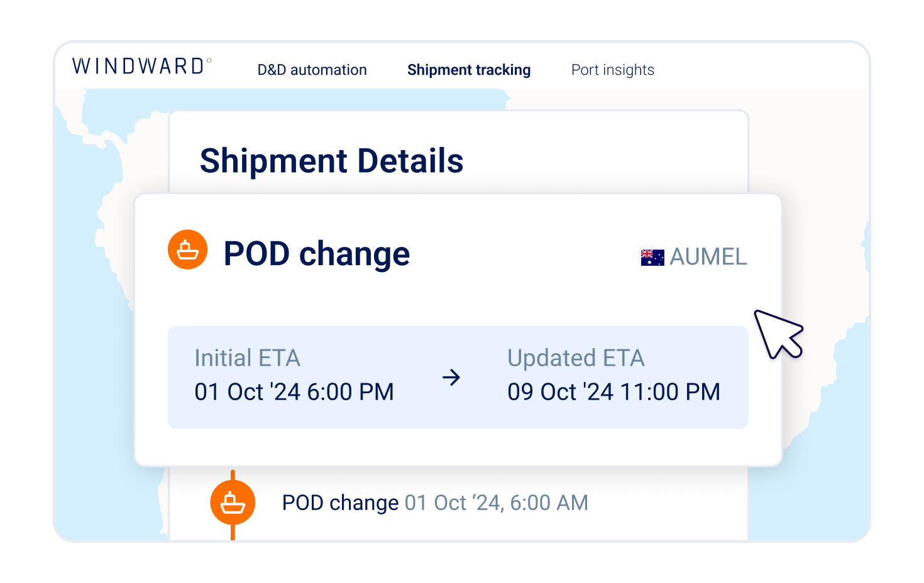The height and width of the screenshot is (583, 924).
Task: Open Port insights from the navigation
Action: [x=612, y=70]
